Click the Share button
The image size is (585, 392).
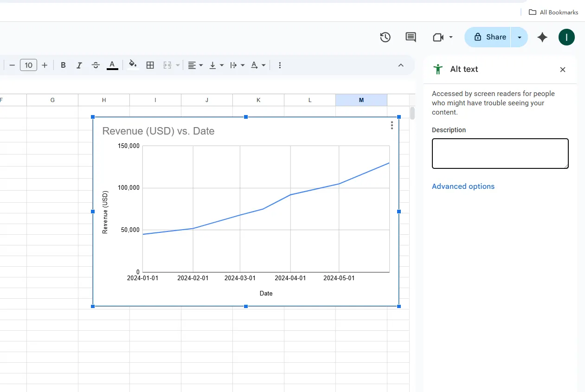489,37
